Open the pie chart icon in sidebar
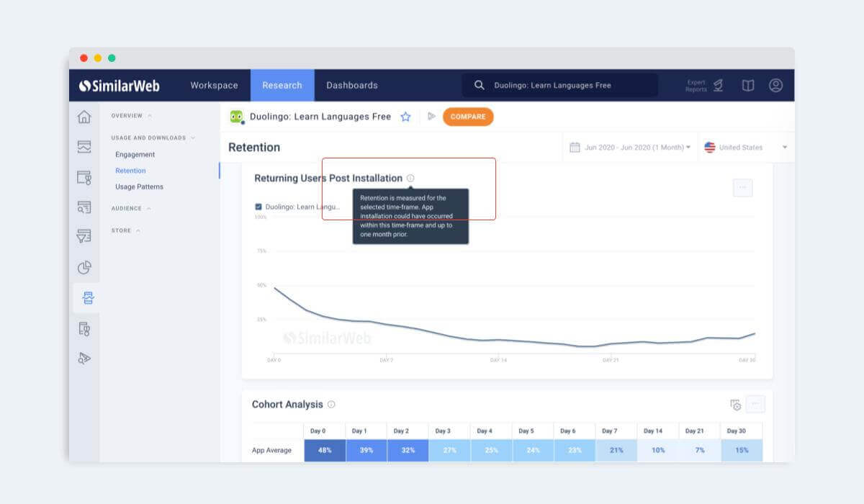This screenshot has width=864, height=504. click(x=84, y=268)
